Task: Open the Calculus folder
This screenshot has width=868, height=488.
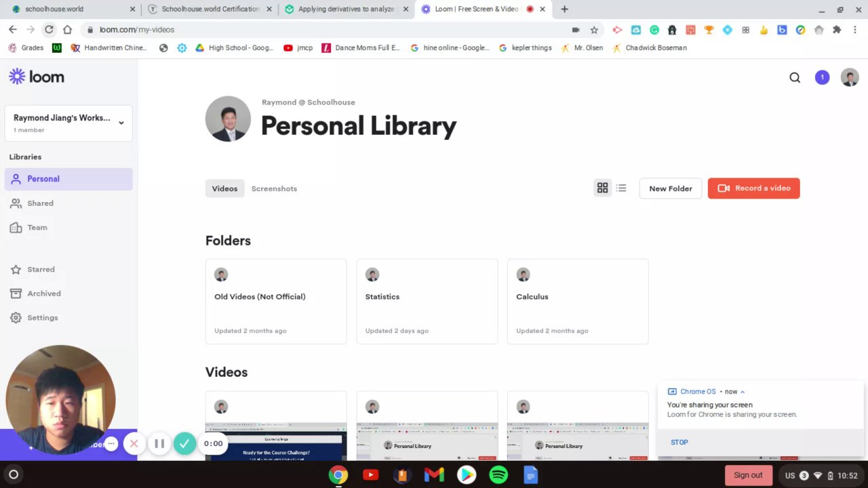Action: [578, 302]
